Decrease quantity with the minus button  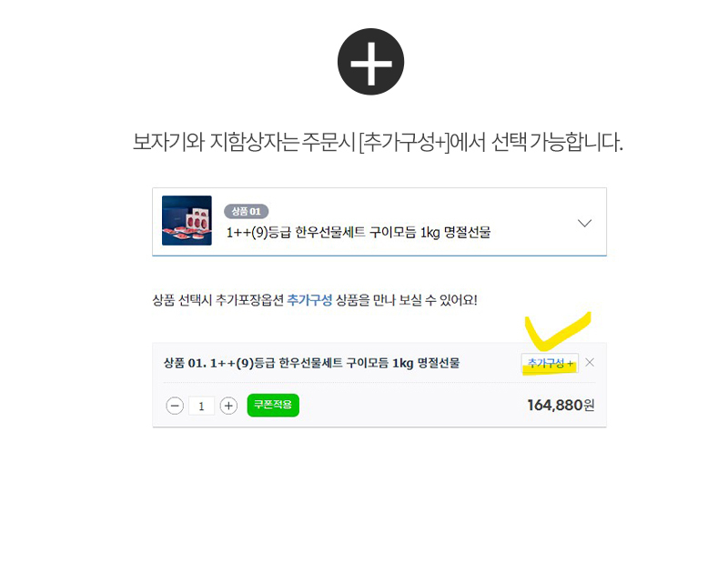click(175, 406)
